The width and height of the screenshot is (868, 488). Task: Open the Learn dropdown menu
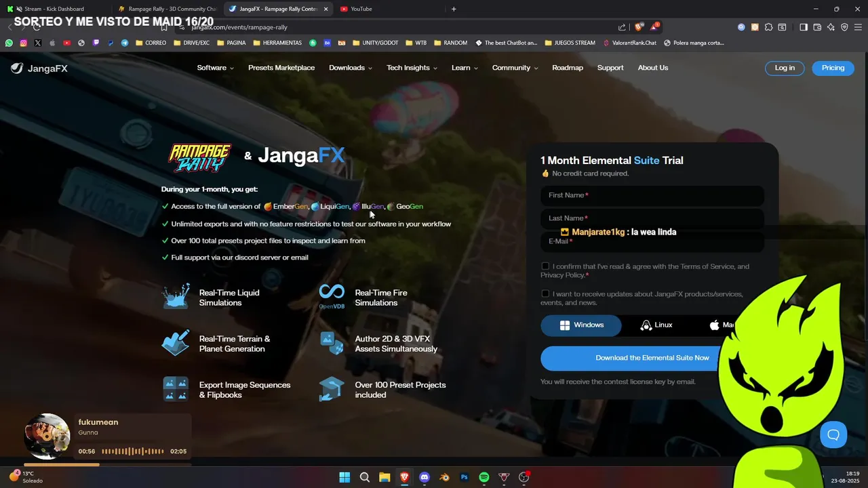click(465, 68)
